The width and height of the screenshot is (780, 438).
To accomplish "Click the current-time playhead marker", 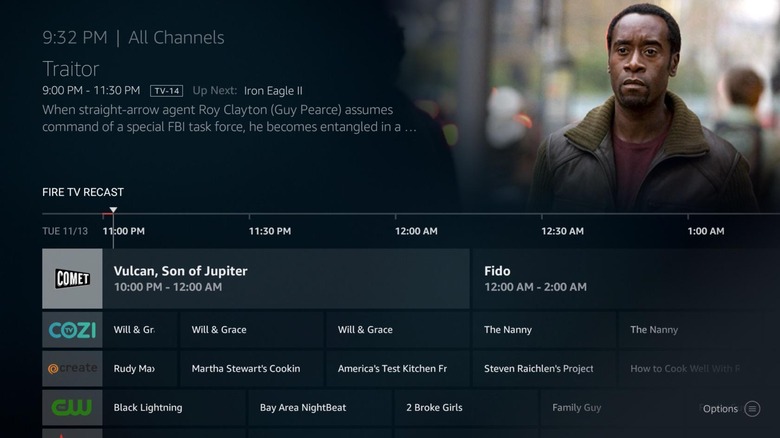I will coord(113,210).
